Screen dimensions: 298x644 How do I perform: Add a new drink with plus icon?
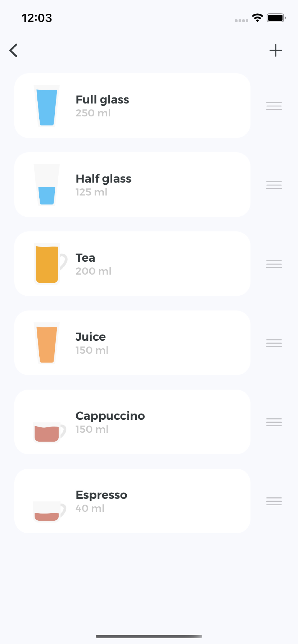[x=275, y=51]
